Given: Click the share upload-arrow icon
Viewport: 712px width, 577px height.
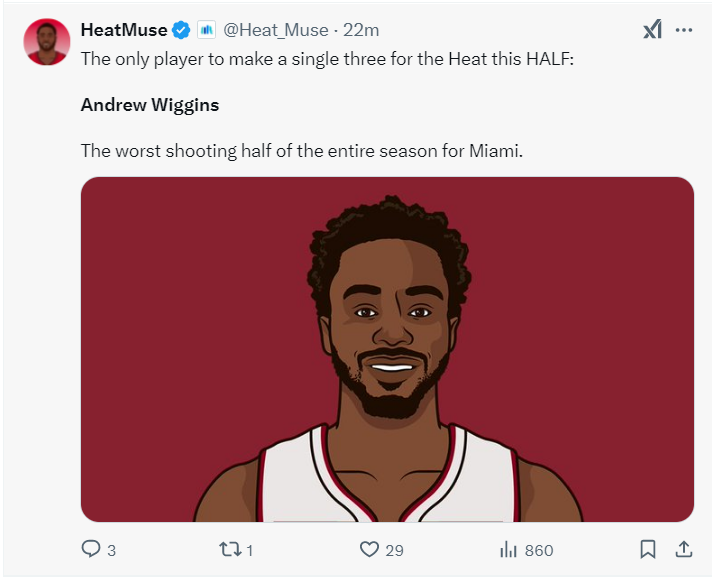Looking at the screenshot, I should pos(684,549).
